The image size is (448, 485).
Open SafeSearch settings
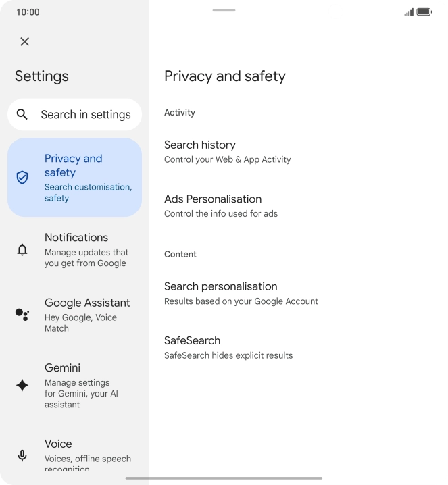click(x=228, y=347)
